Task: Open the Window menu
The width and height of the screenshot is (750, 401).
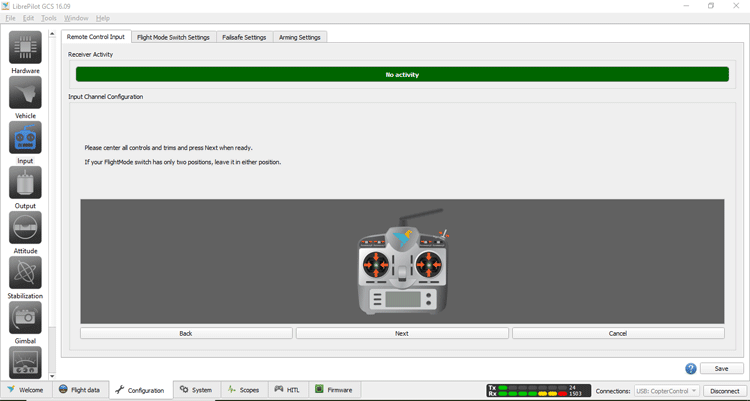Action: click(x=76, y=18)
